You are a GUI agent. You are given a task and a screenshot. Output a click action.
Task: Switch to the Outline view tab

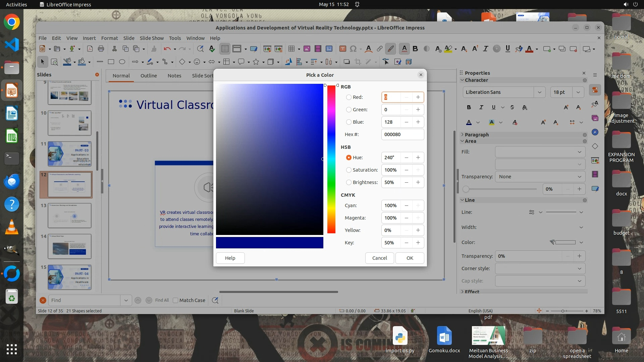pos(149,76)
